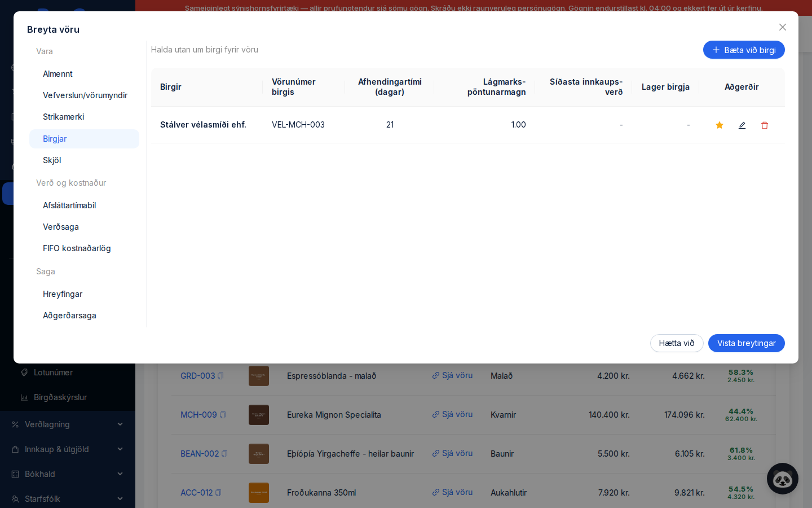Switch to Vefverslun/vörumyndir section
The width and height of the screenshot is (812, 508).
(85, 95)
